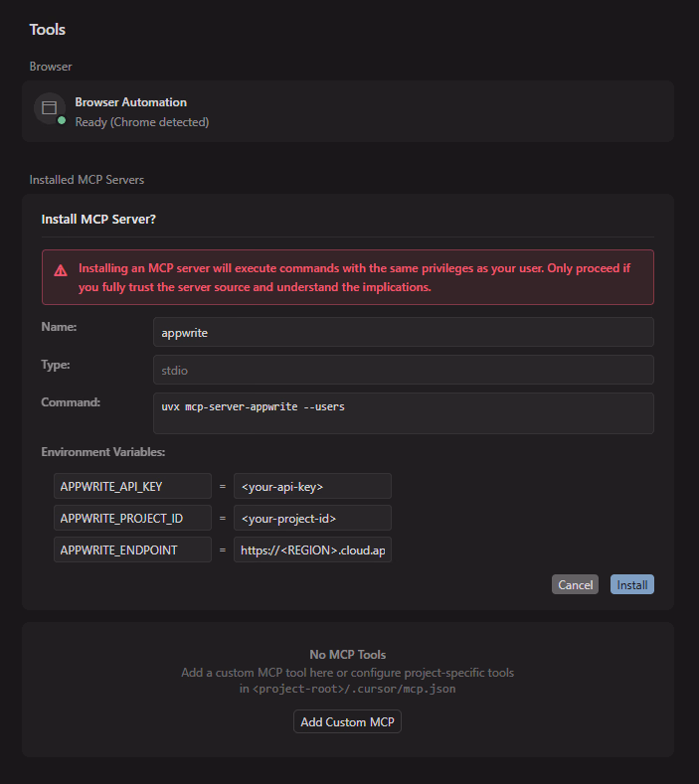The image size is (699, 784).
Task: Click the Installed MCP Servers label
Action: pos(87,180)
